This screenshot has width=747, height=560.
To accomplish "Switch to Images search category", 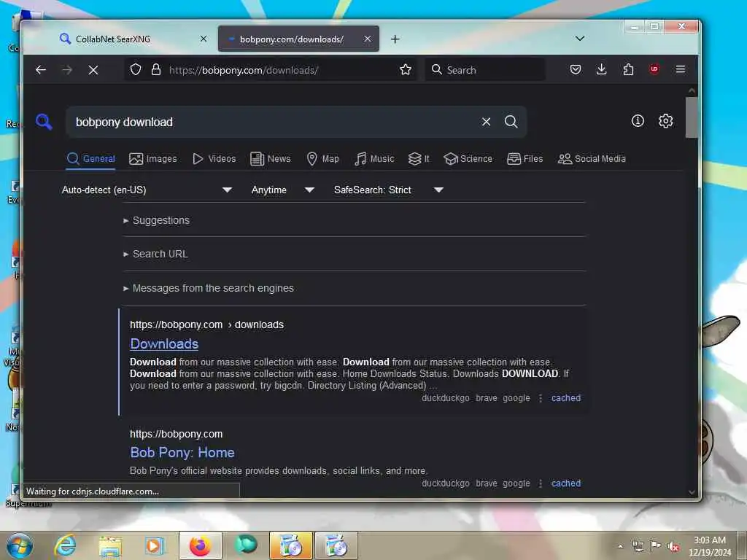I will coord(153,158).
